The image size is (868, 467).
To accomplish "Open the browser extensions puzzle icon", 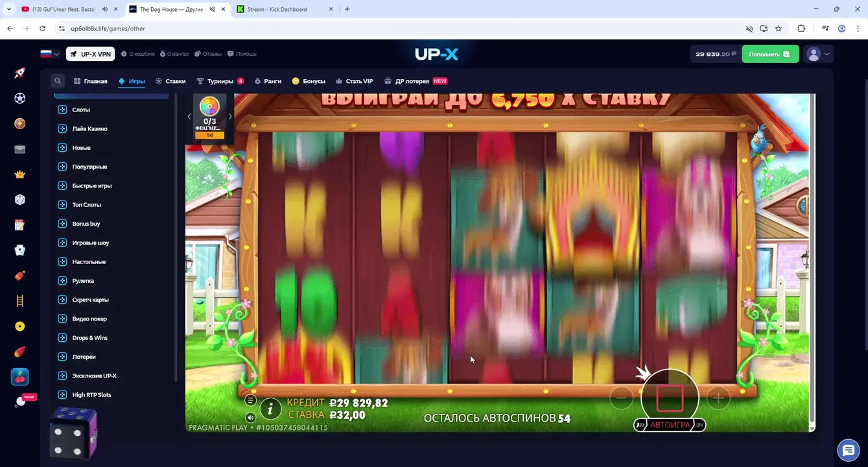I will (x=801, y=29).
